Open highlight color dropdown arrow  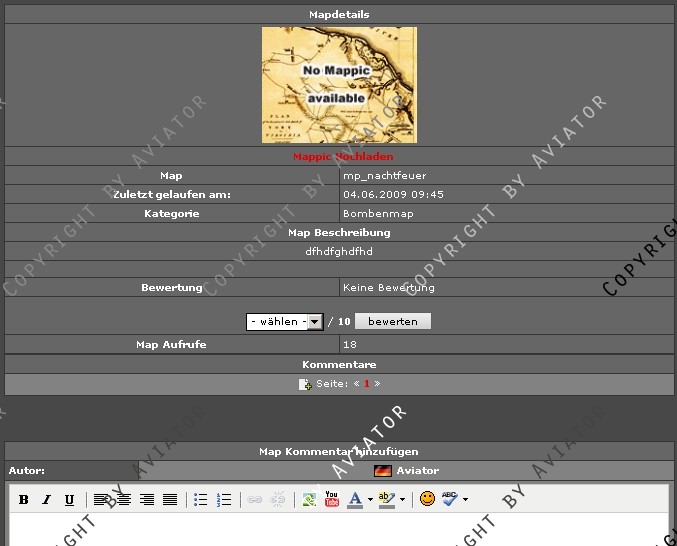(403, 499)
